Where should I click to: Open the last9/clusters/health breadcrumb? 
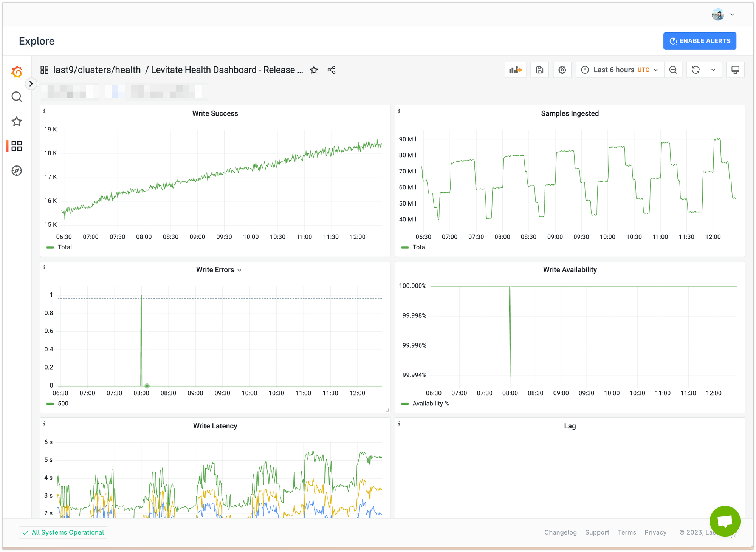point(97,70)
